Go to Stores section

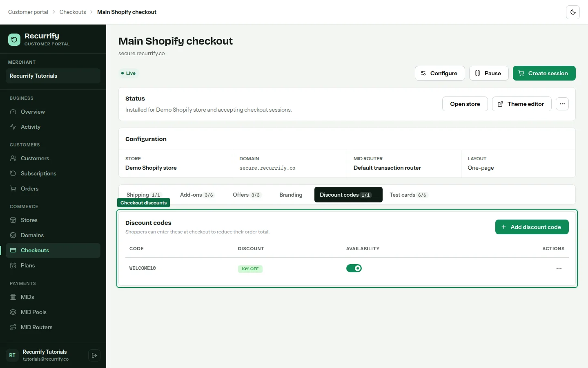[x=53, y=220]
